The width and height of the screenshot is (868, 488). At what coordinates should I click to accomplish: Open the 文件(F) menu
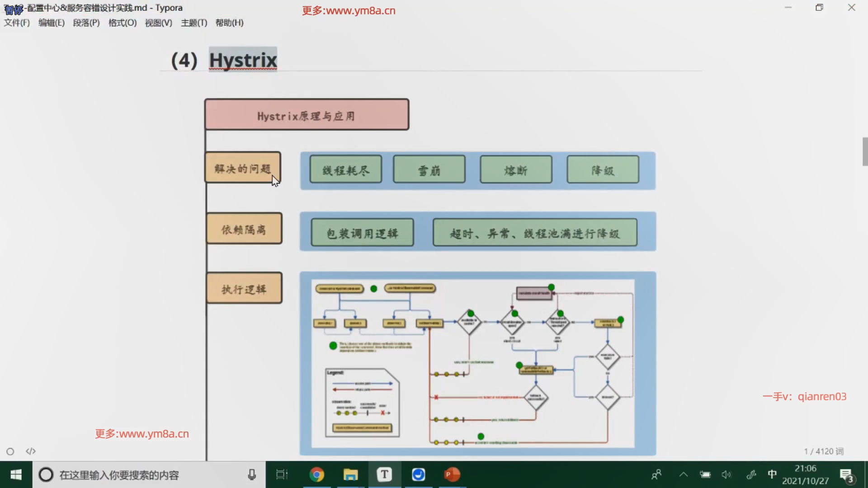(x=17, y=23)
